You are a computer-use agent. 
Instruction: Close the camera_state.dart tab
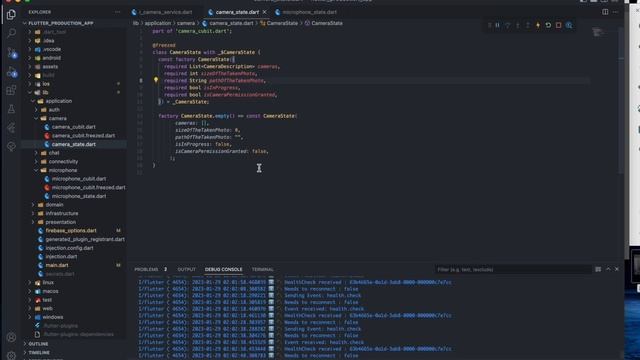[264, 12]
